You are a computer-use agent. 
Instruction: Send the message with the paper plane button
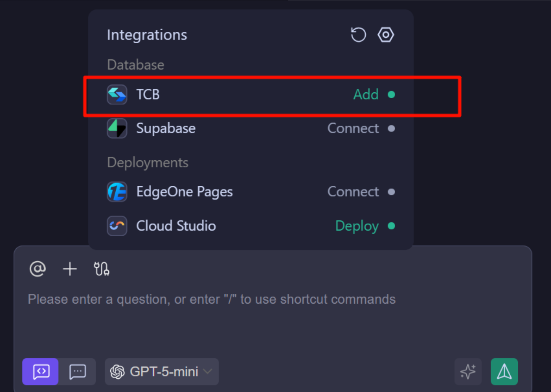504,372
